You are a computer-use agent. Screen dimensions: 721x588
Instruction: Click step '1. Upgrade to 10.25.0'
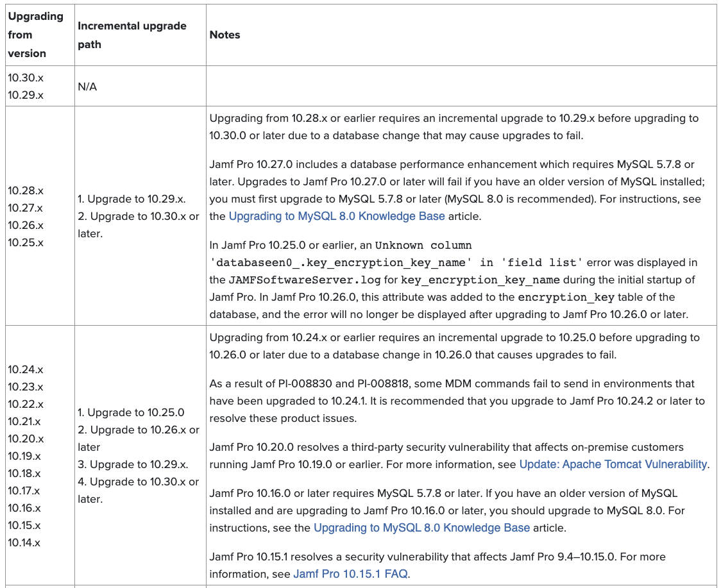point(131,412)
